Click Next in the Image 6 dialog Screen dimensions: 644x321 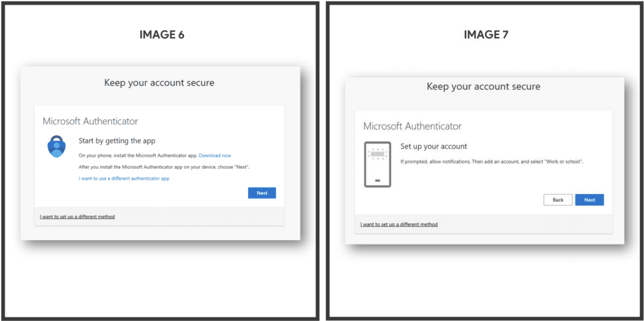(262, 193)
